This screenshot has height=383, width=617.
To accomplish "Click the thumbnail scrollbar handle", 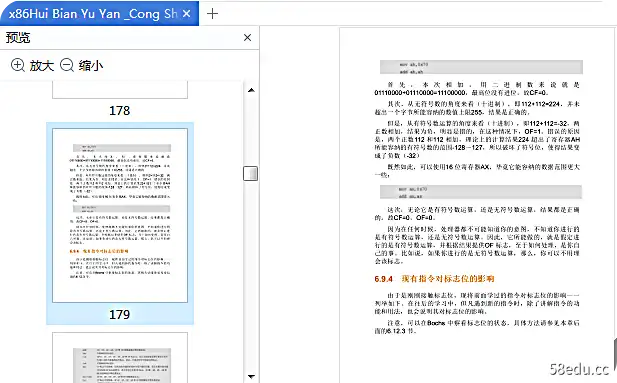I will [x=251, y=173].
